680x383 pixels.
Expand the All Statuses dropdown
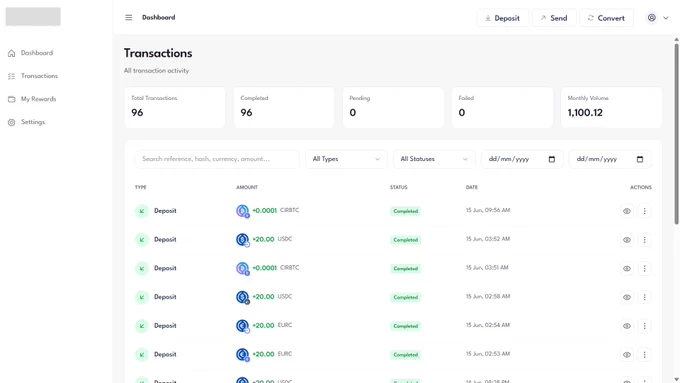pyautogui.click(x=434, y=159)
